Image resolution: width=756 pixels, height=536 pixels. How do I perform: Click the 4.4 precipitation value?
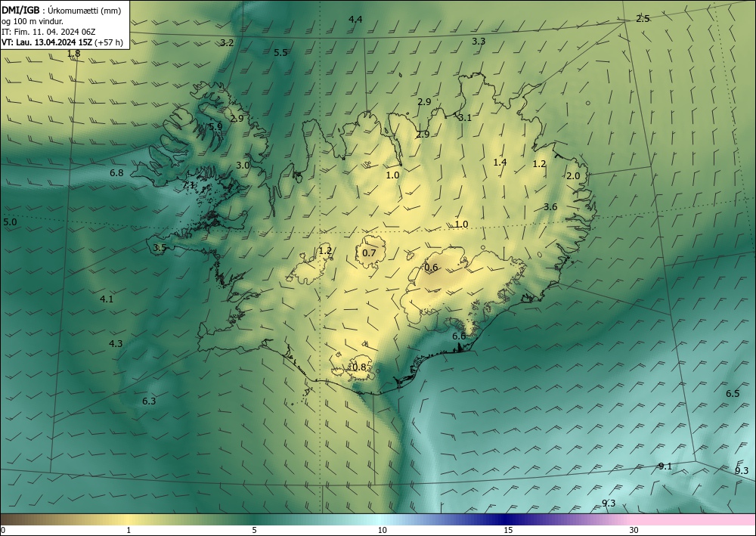[355, 20]
